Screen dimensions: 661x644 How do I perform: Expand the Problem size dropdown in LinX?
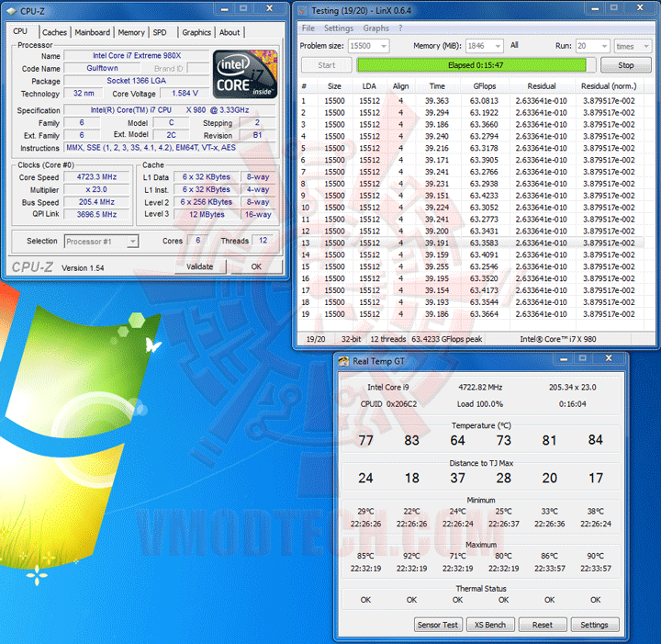click(383, 46)
